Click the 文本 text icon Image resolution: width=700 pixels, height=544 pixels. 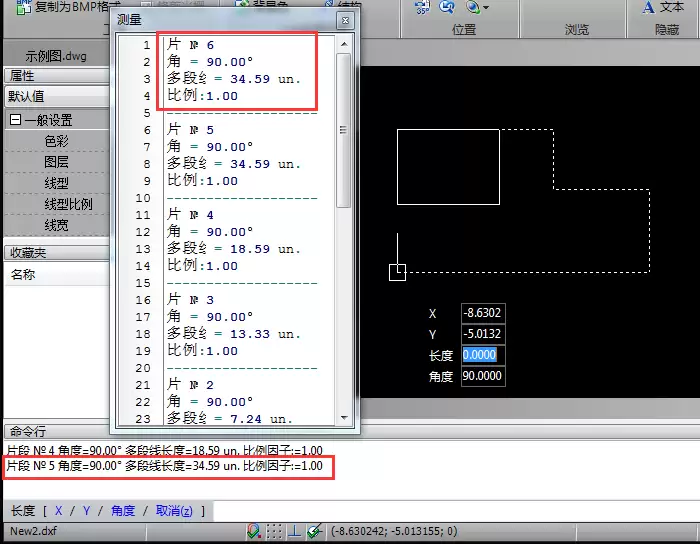pos(649,7)
